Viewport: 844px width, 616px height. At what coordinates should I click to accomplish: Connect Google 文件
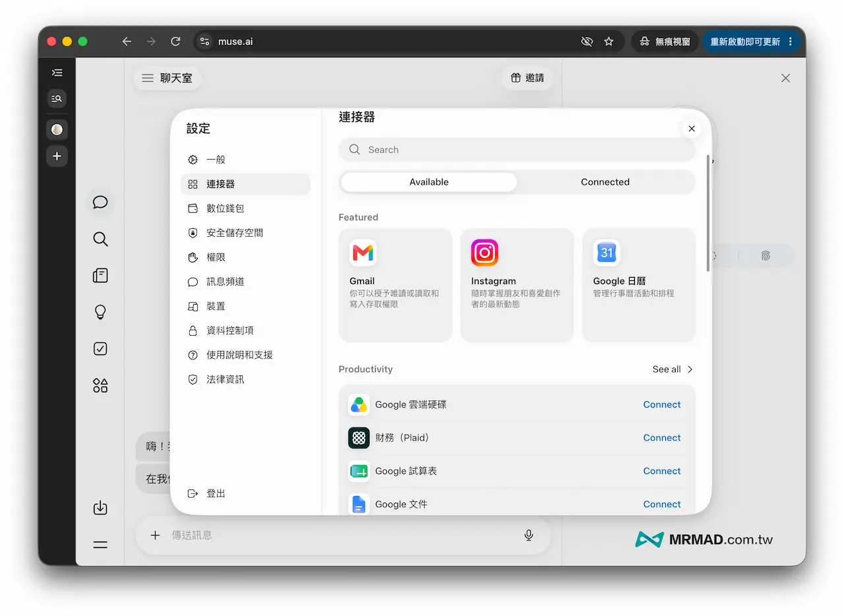point(662,504)
